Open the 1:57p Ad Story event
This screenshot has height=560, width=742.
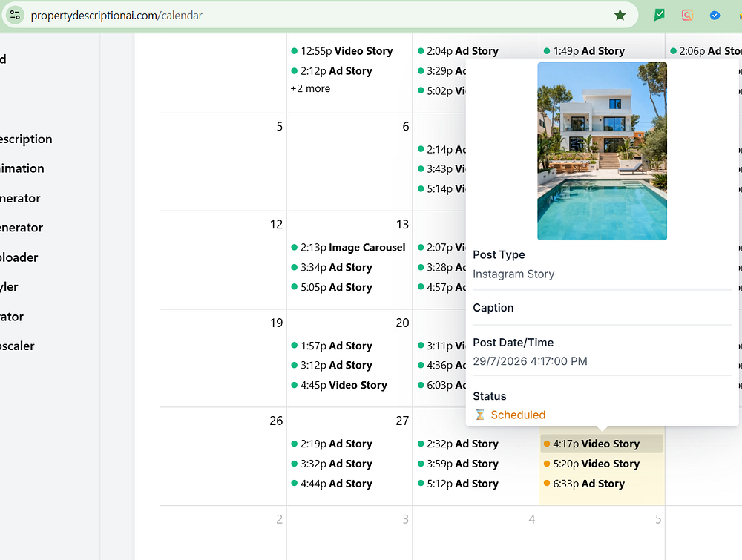coord(349,346)
